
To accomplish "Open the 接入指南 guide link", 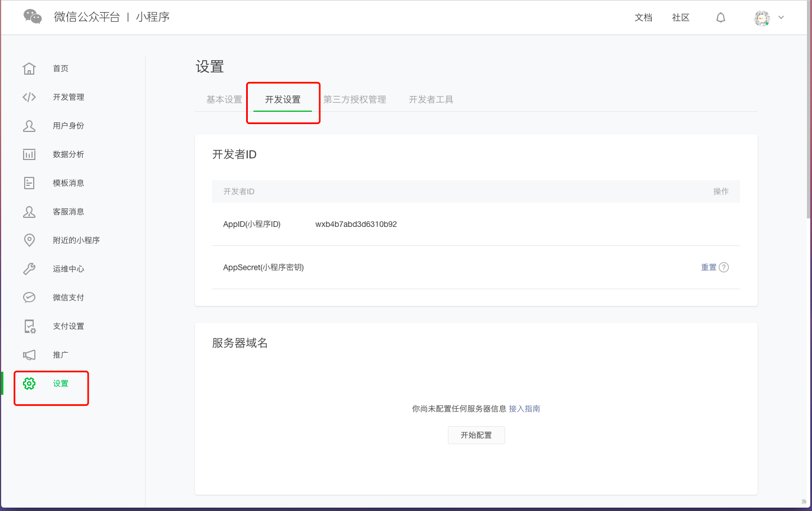I will [524, 408].
